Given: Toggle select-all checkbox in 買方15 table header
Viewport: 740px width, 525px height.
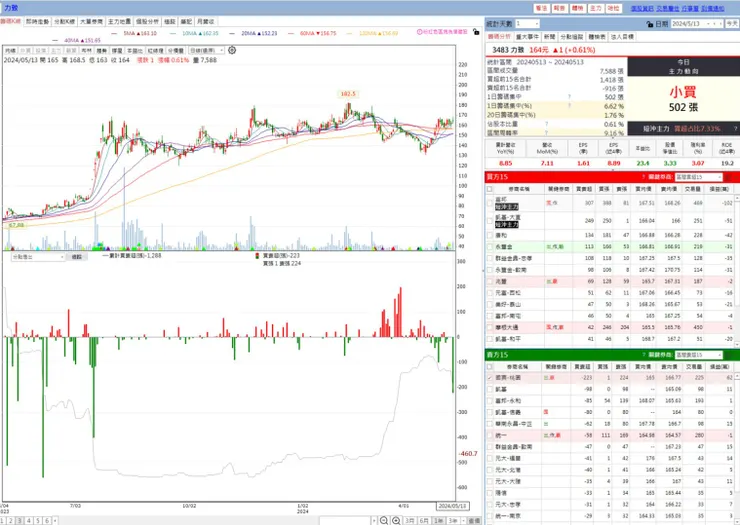Looking at the screenshot, I should click(489, 189).
